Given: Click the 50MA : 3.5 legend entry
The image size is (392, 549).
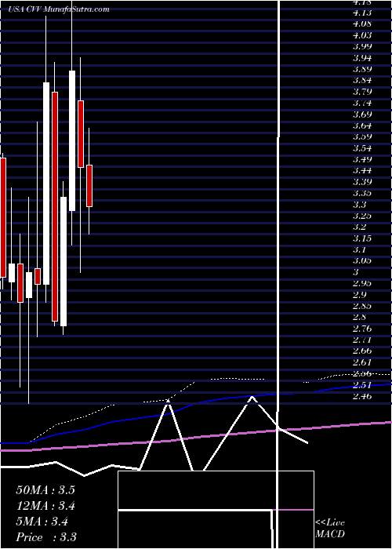Looking at the screenshot, I should pos(45,490).
